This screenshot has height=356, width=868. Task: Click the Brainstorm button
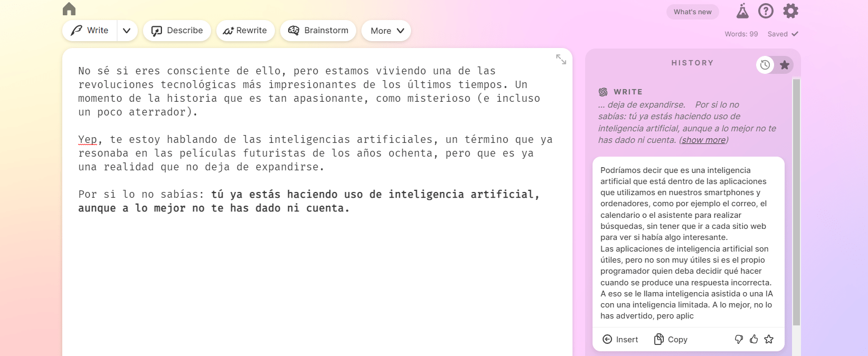pos(318,31)
